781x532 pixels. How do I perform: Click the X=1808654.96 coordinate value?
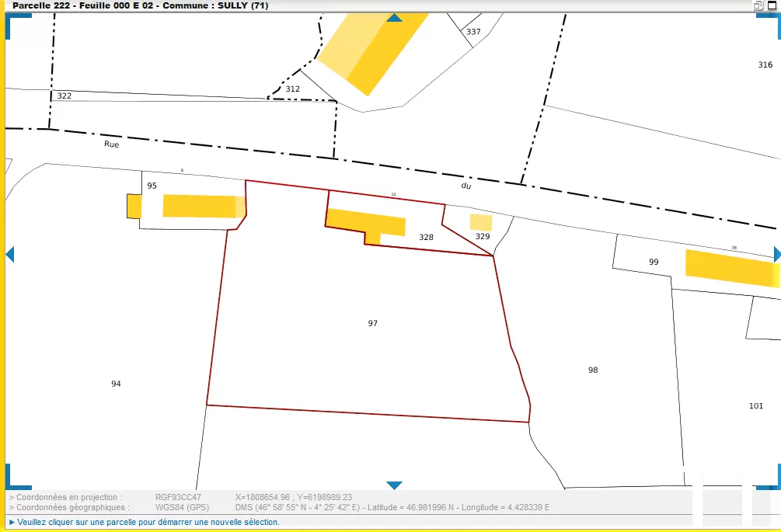tap(268, 496)
